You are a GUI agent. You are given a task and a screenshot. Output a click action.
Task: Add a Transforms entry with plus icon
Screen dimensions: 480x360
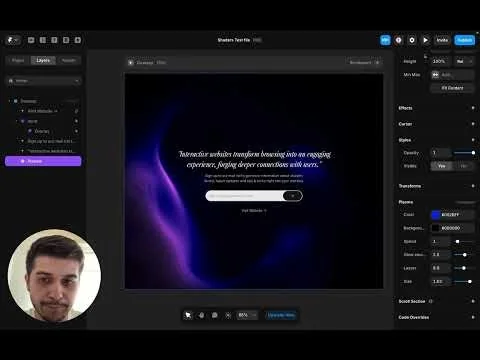coord(473,186)
